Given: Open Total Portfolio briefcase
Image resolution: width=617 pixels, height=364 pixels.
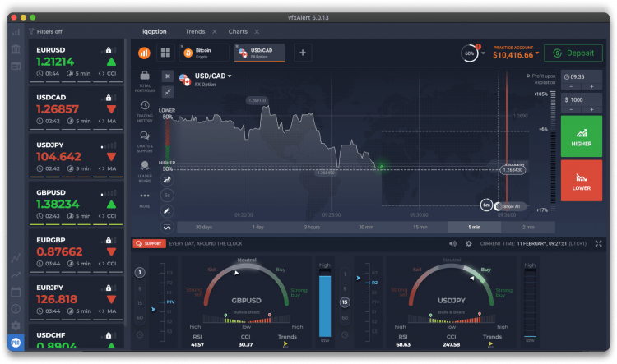Looking at the screenshot, I should [145, 81].
